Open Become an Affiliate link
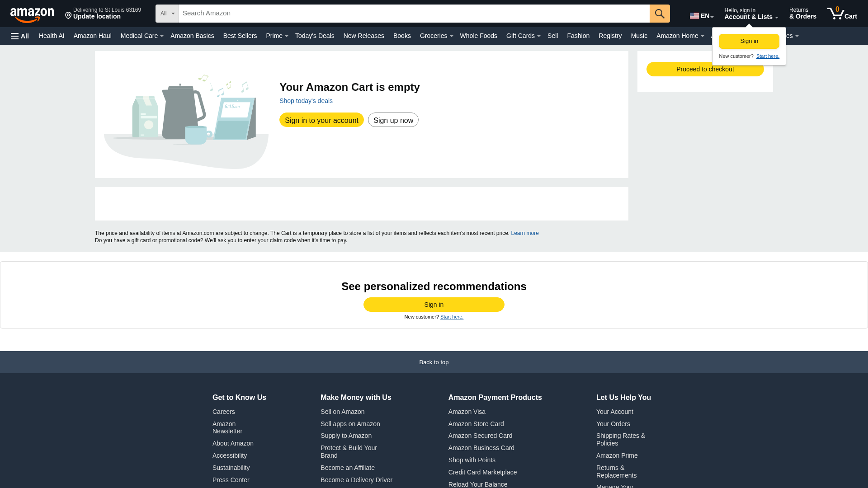The height and width of the screenshot is (488, 868). click(x=347, y=468)
